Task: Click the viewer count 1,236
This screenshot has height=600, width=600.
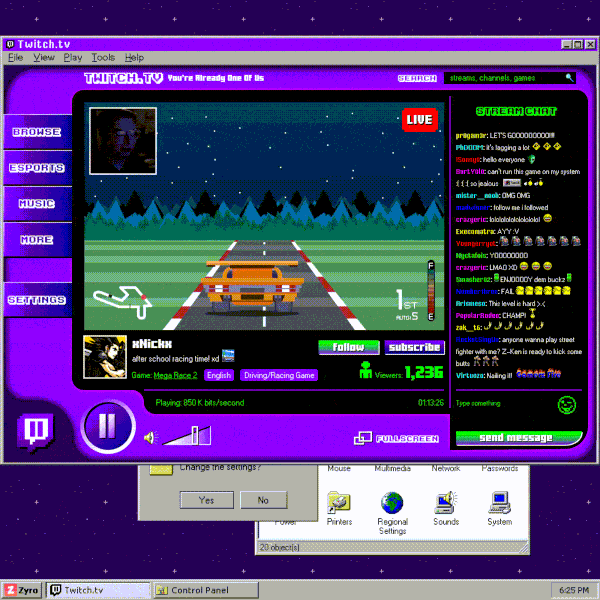Action: (424, 372)
